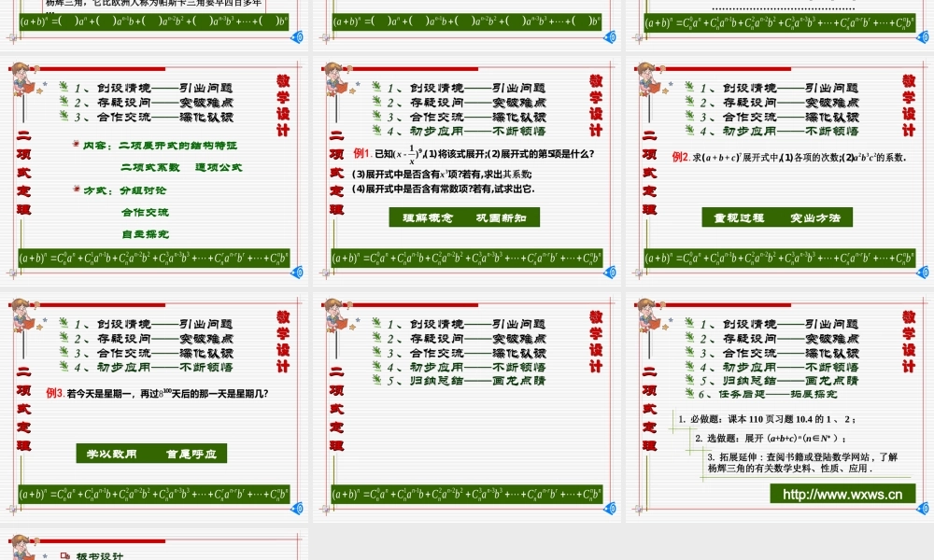
Task: Select the 例3 slide by its 例3 label
Action: tap(55, 393)
